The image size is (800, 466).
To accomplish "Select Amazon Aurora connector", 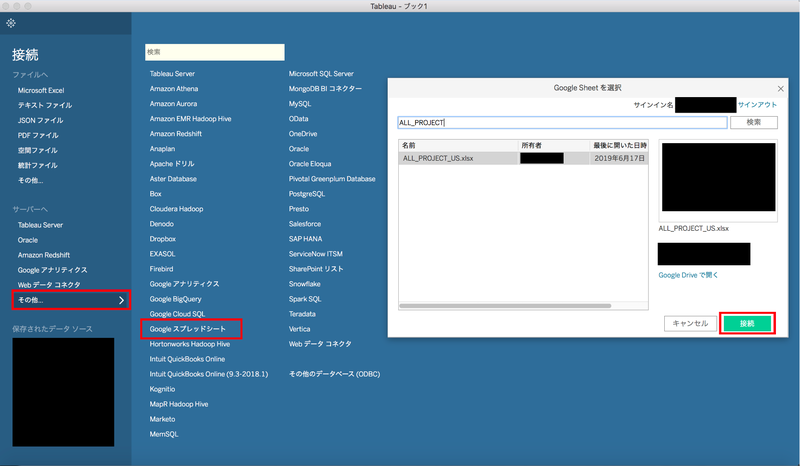I will tap(173, 104).
